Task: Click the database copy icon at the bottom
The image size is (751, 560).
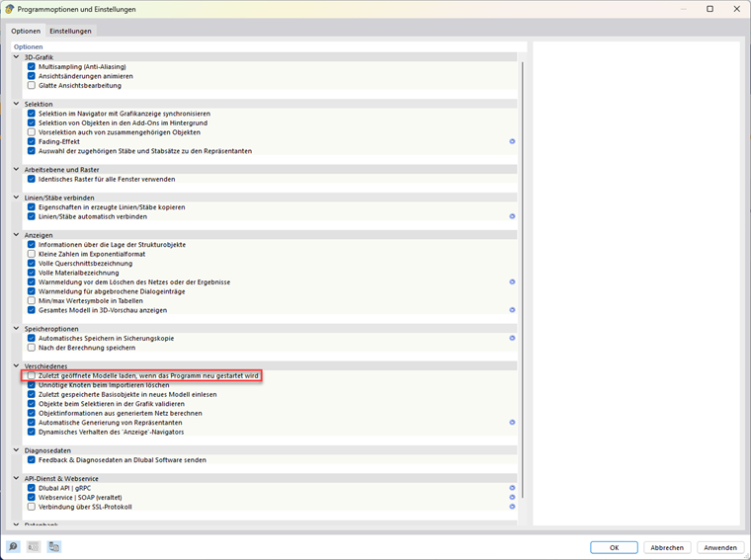Action: tap(54, 546)
